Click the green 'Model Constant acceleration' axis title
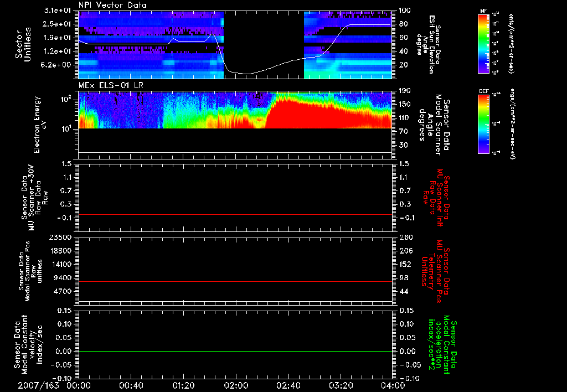Screen dimensions: 567x392 tap(442, 345)
